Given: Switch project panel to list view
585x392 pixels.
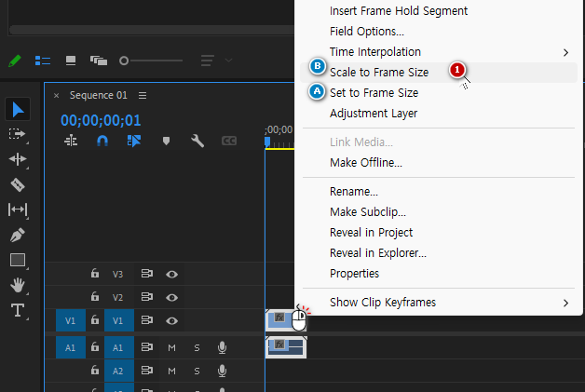Looking at the screenshot, I should point(43,61).
